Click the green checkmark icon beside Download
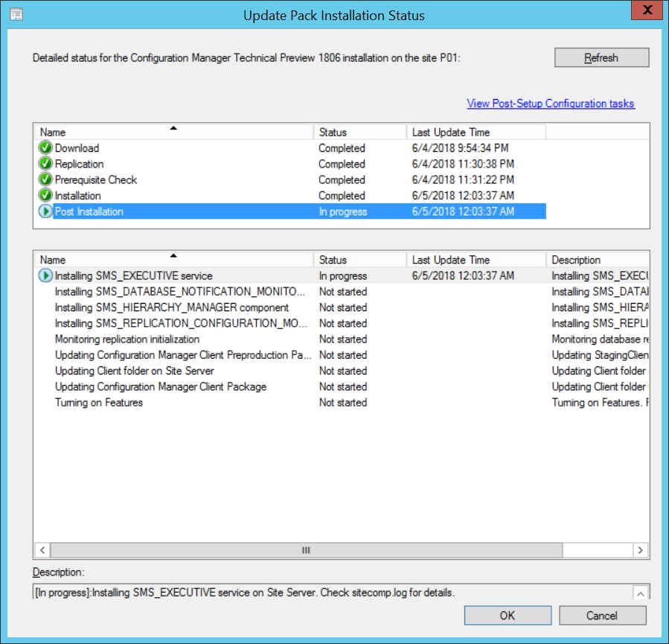This screenshot has height=644, width=669. point(45,148)
